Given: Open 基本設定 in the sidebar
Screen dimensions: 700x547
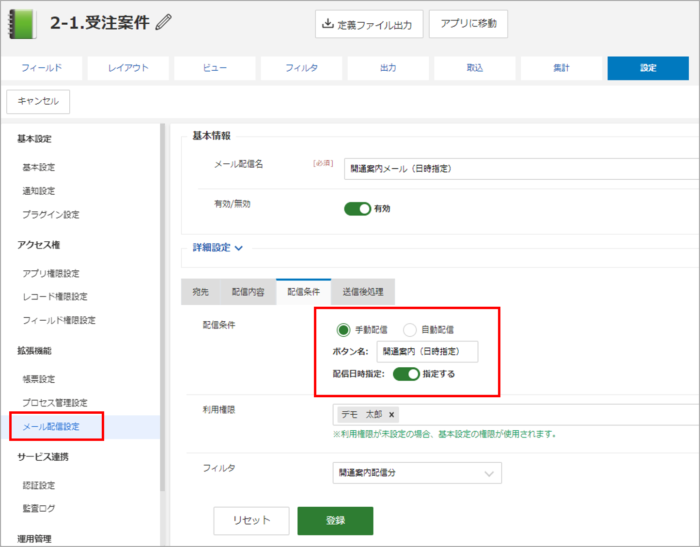Looking at the screenshot, I should [x=39, y=167].
